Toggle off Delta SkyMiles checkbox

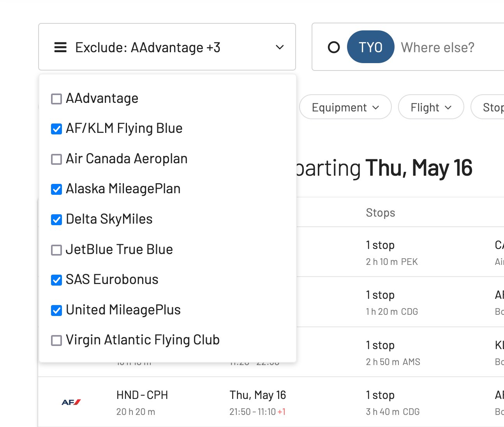click(56, 220)
